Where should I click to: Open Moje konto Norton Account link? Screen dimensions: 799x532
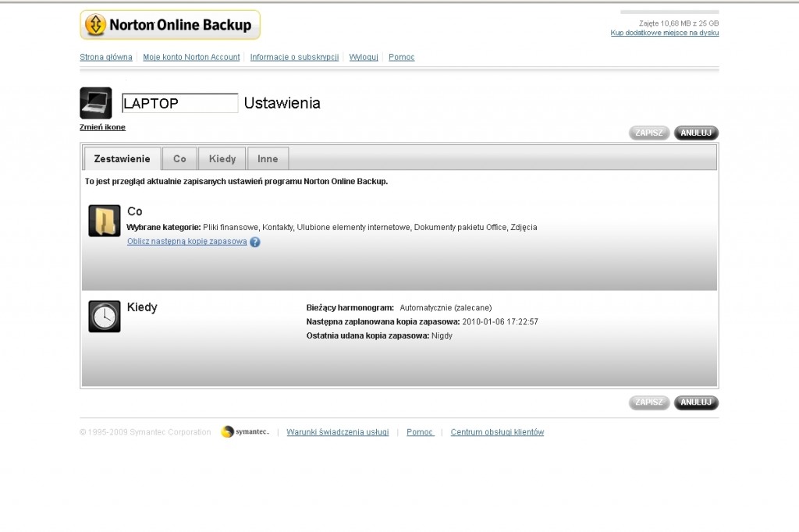point(191,57)
